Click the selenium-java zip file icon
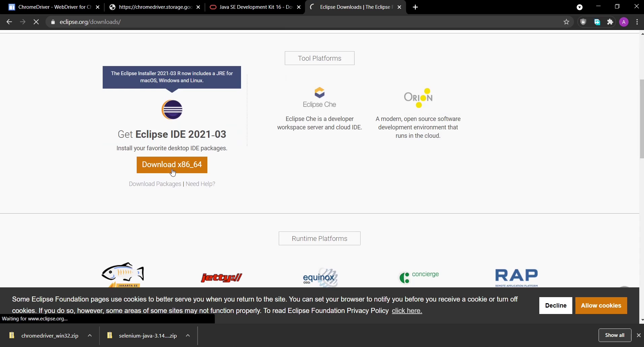Viewport: 644px width, 347px height. tap(109, 335)
